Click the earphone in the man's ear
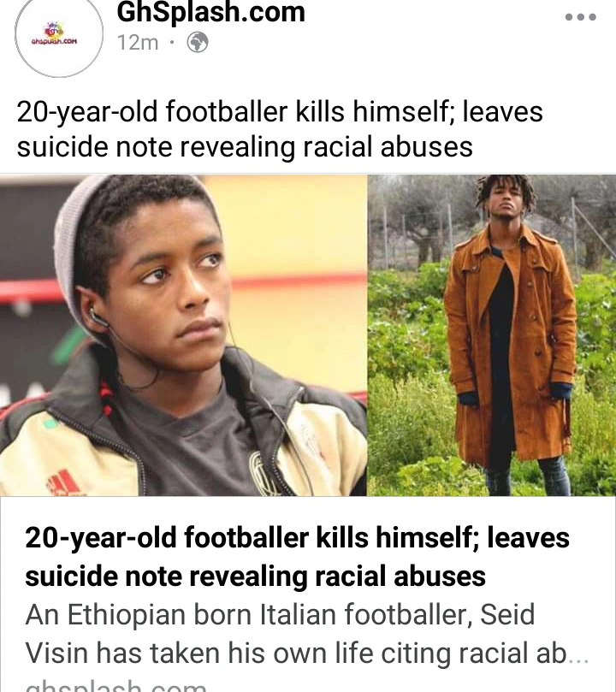This screenshot has height=692, width=616. tap(98, 316)
